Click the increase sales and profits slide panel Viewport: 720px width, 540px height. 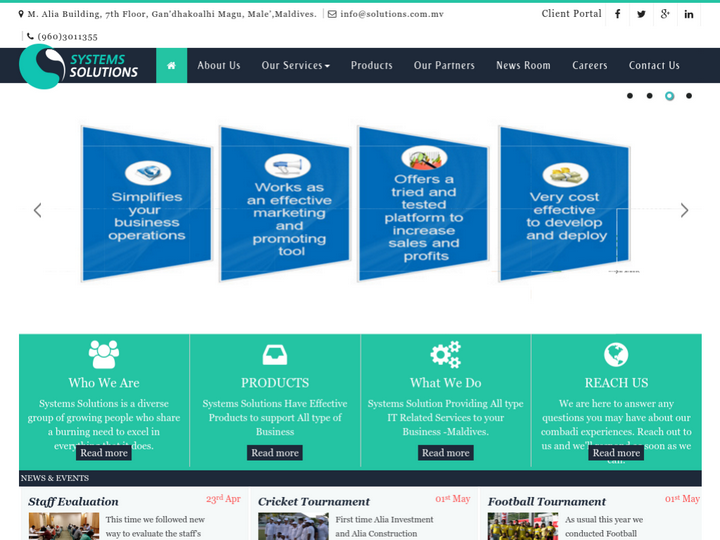click(423, 204)
